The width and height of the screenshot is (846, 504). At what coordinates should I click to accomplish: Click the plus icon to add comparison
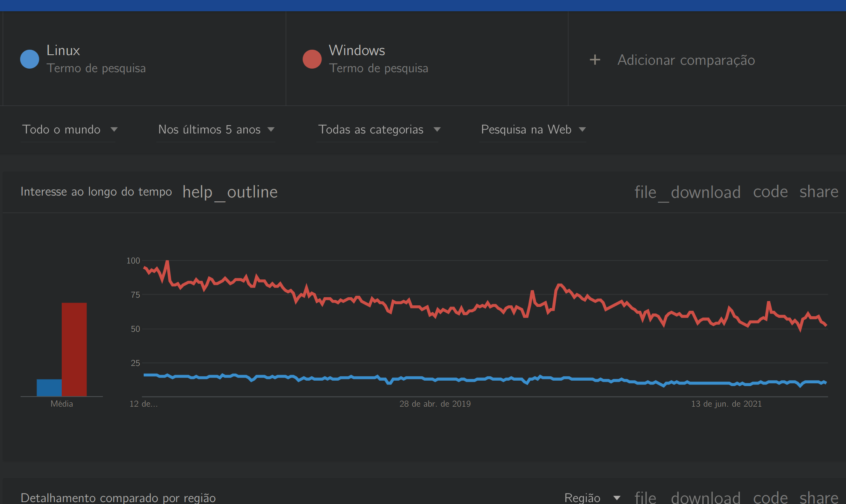[595, 60]
